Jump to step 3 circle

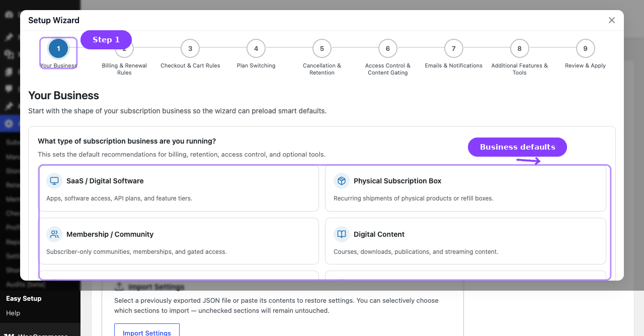[x=190, y=48]
